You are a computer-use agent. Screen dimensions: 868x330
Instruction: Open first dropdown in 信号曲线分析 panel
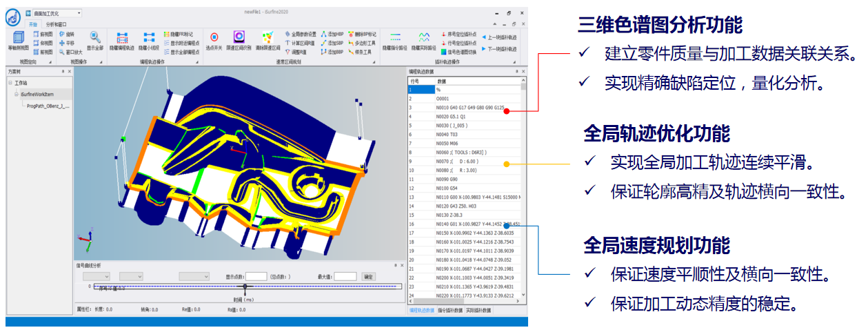[x=97, y=276]
